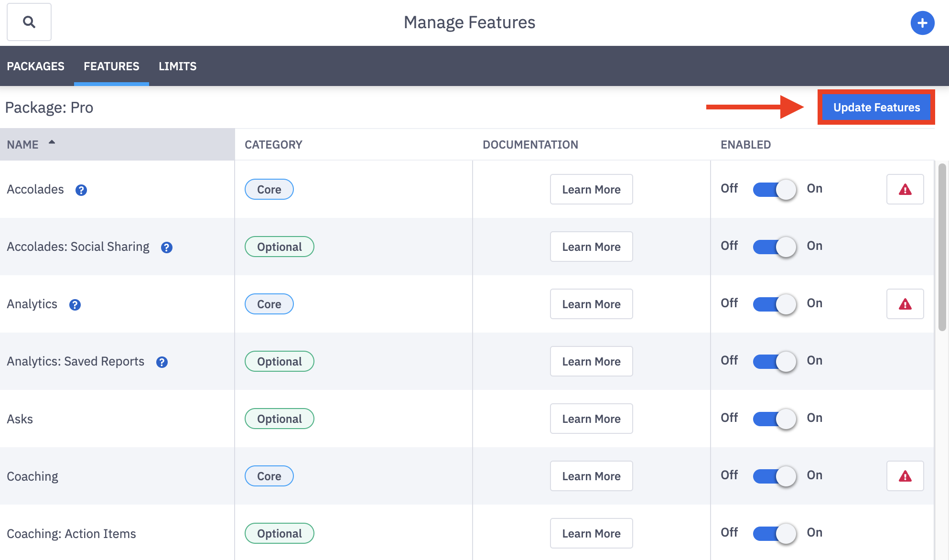The height and width of the screenshot is (560, 949).
Task: Click the Coaching: Action Items name
Action: click(x=71, y=534)
